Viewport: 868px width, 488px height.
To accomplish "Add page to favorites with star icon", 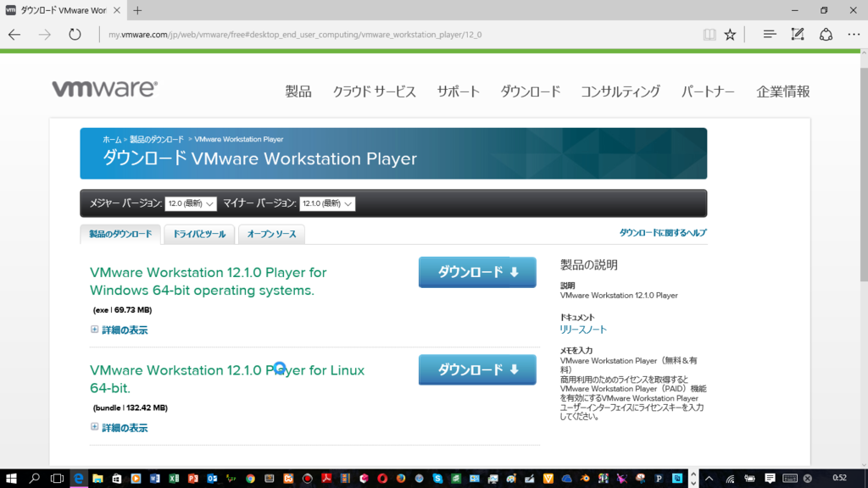I will [x=730, y=34].
